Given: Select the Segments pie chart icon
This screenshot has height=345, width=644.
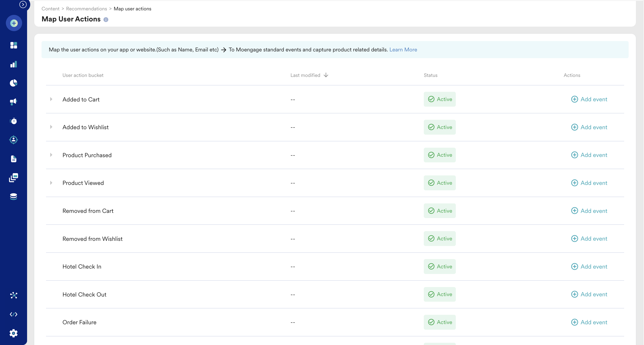Looking at the screenshot, I should [14, 83].
